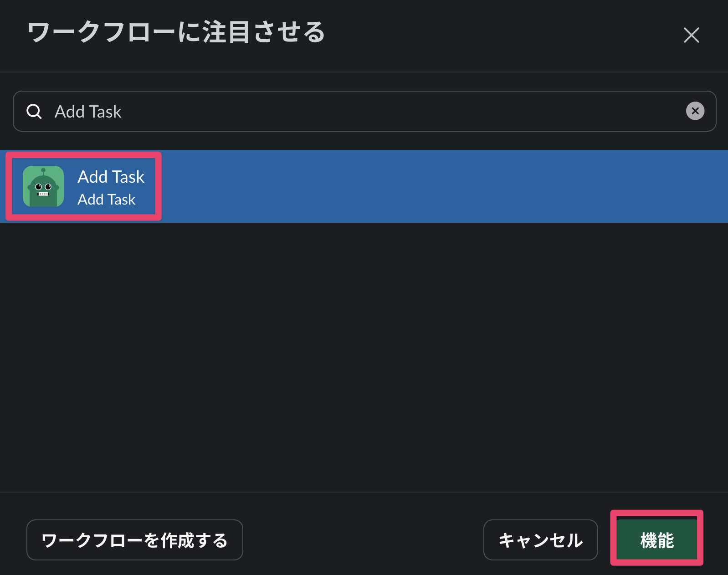
Task: Click the Add Task subtitle under the result
Action: [106, 200]
